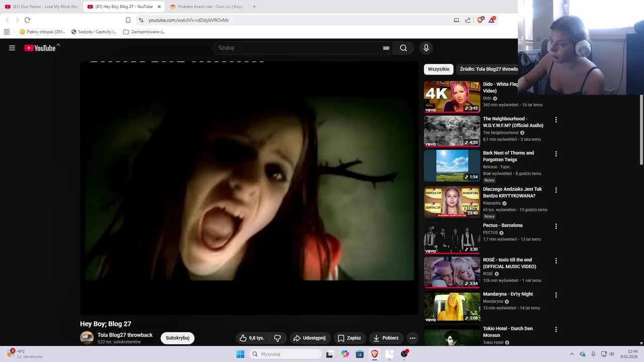Viewport: 644px width, 362px height.
Task: Open a new browser tab
Action: [254, 7]
